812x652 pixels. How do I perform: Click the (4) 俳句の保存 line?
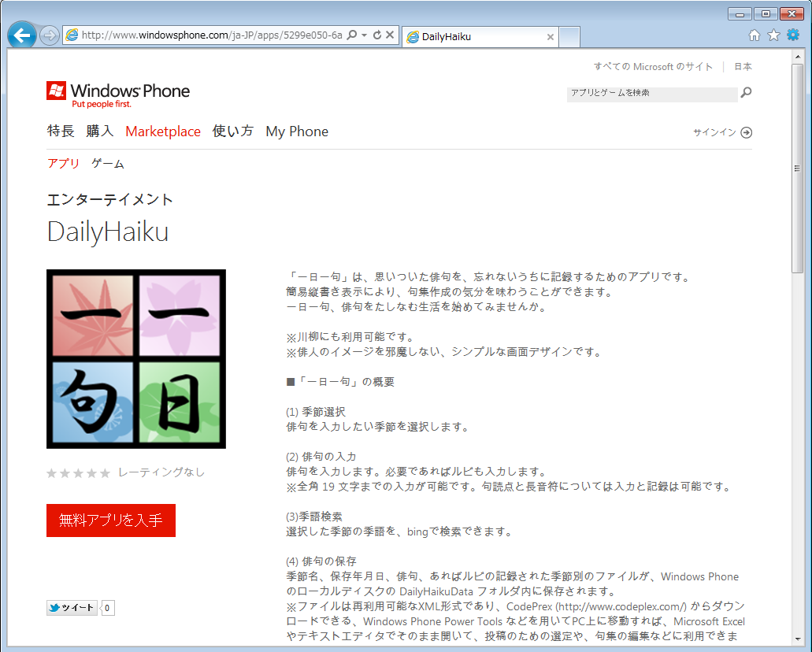tap(321, 561)
